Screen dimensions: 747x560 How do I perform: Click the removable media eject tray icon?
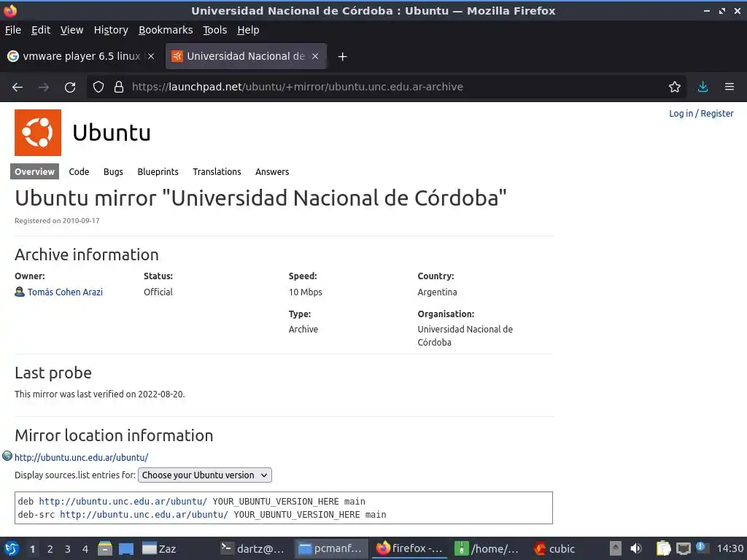616,548
